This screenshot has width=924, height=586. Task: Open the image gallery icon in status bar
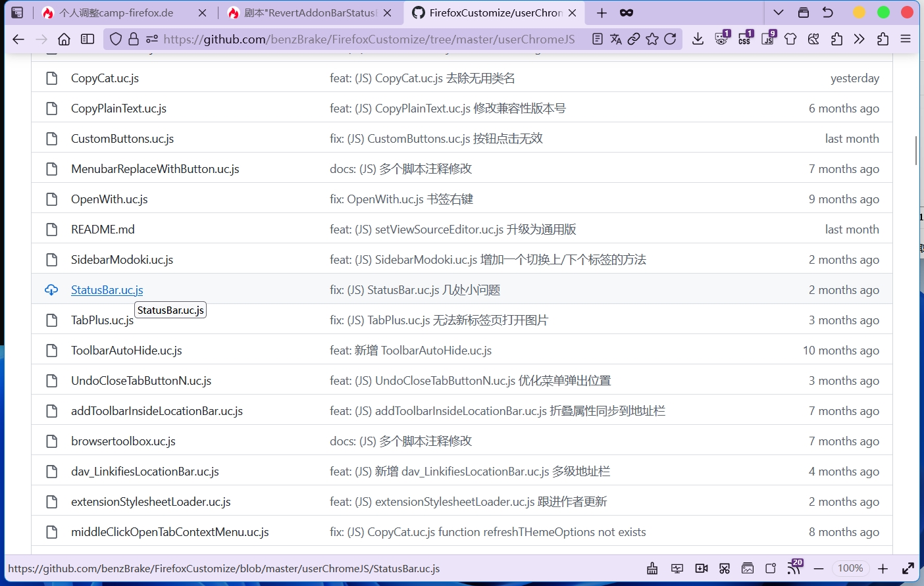tap(748, 568)
